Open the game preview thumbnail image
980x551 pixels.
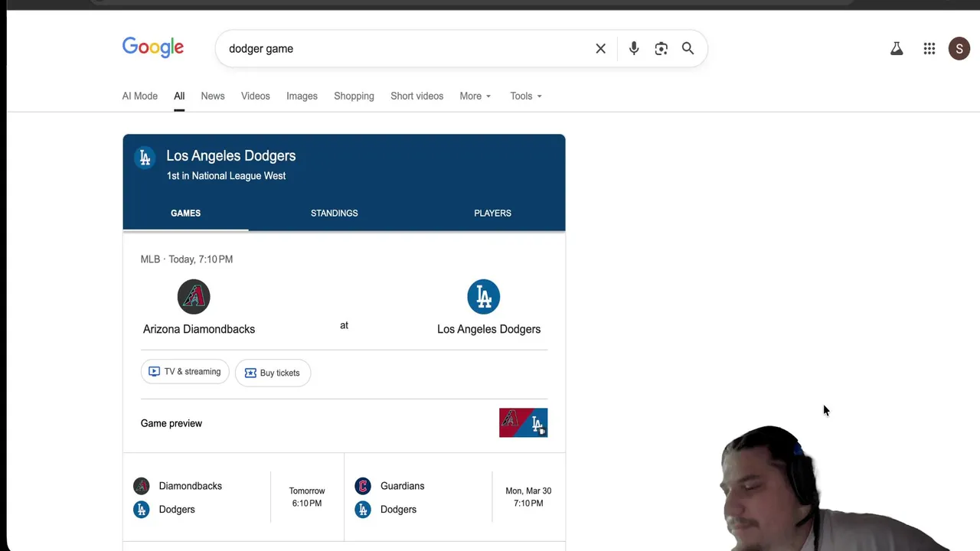tap(524, 423)
